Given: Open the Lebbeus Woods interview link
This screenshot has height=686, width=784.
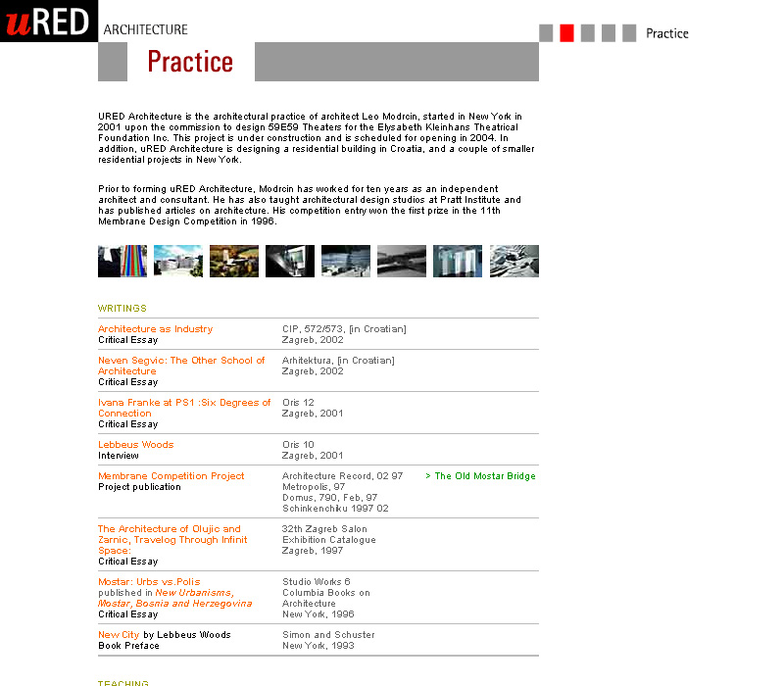Looking at the screenshot, I should pos(135,445).
